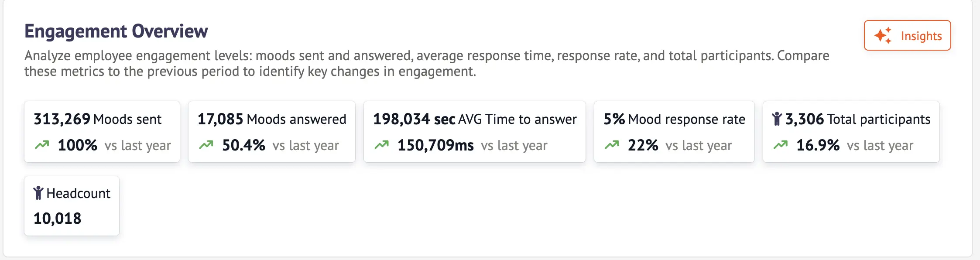Click the 198,034 sec value
The width and height of the screenshot is (980, 260).
tap(414, 119)
